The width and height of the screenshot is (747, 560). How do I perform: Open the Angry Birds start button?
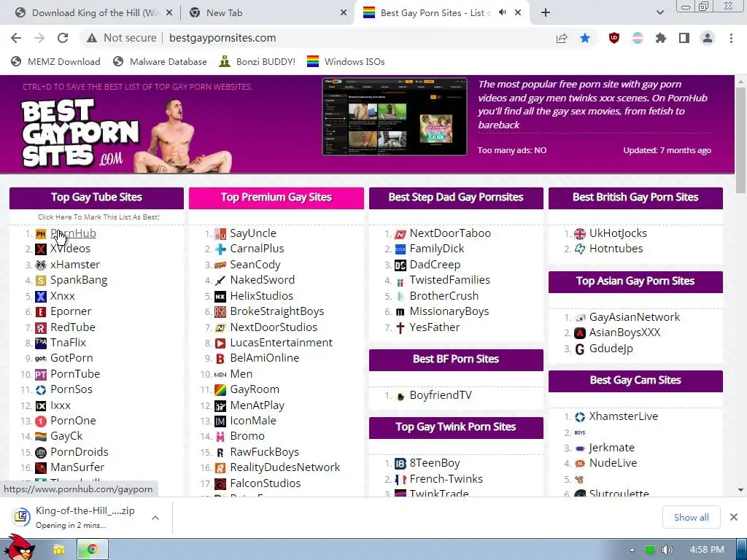[x=18, y=548]
